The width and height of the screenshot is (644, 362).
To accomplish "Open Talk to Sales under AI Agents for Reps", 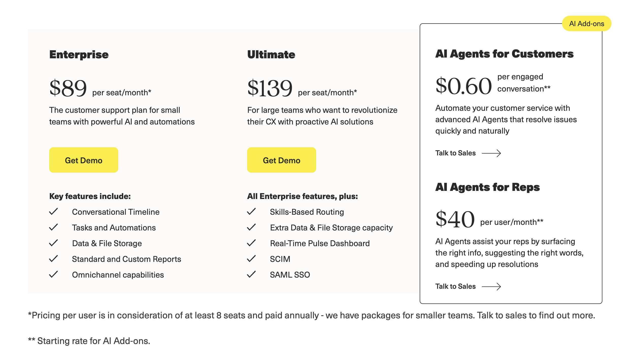I will tap(455, 286).
